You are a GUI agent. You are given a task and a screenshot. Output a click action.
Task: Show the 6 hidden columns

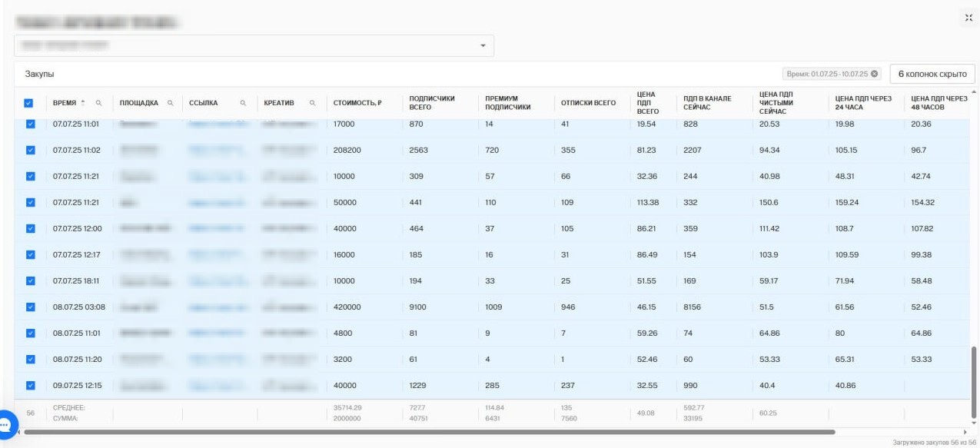point(932,74)
